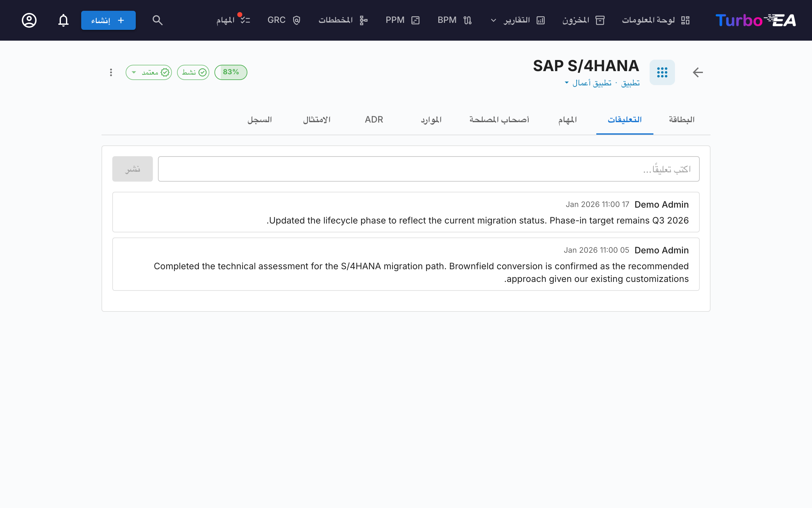Click the application grid icon beside SAP S/4HANA
Screen dimensions: 812x508
tap(662, 72)
